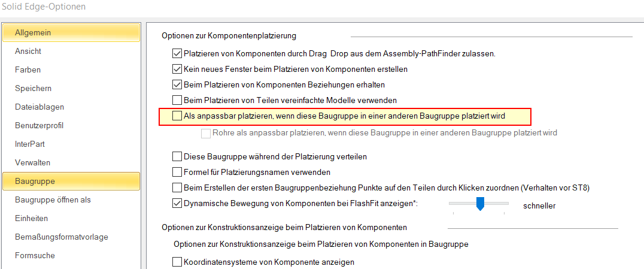
Task: Click 'Optionen zur Konstruktionsanzeige beim Platzieren von Komponenten' heading
Action: click(285, 227)
